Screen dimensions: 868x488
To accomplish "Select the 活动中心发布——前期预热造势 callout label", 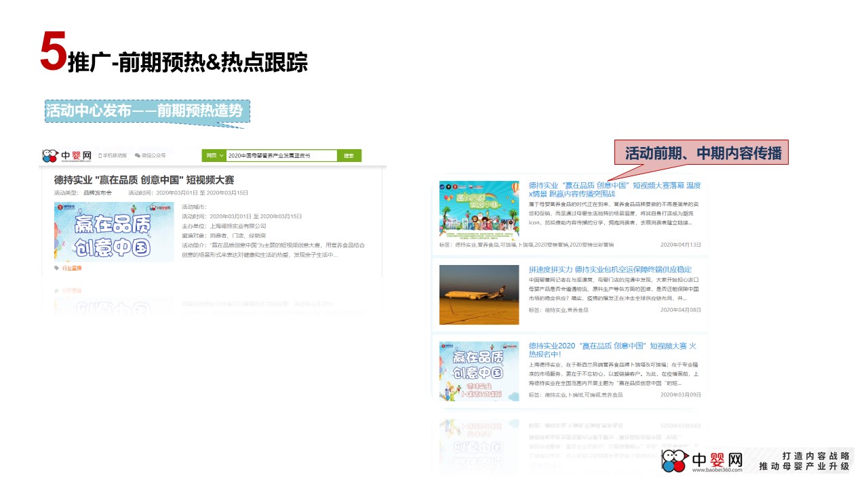I will point(147,111).
